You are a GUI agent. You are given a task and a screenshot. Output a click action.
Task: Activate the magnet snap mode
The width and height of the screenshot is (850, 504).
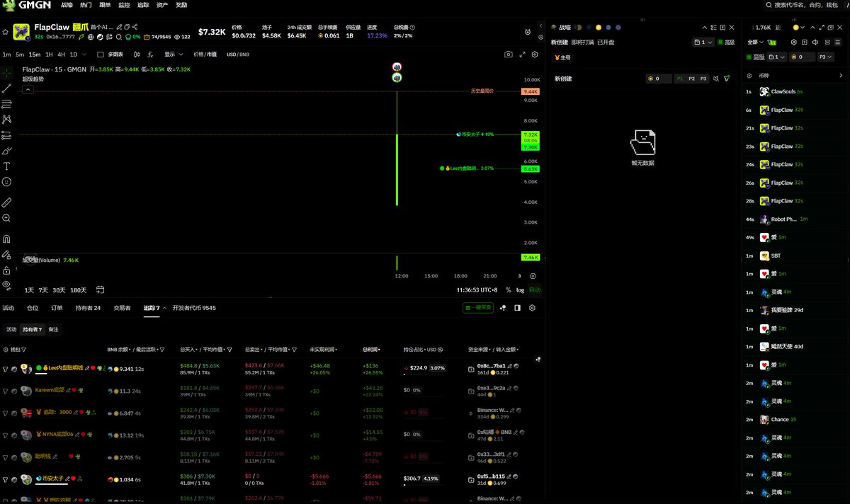click(x=6, y=239)
